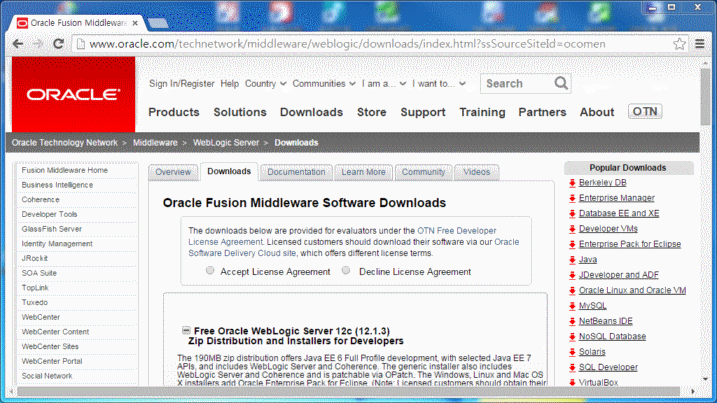
Task: Go to Middleware breadcrumb
Action: [x=155, y=143]
